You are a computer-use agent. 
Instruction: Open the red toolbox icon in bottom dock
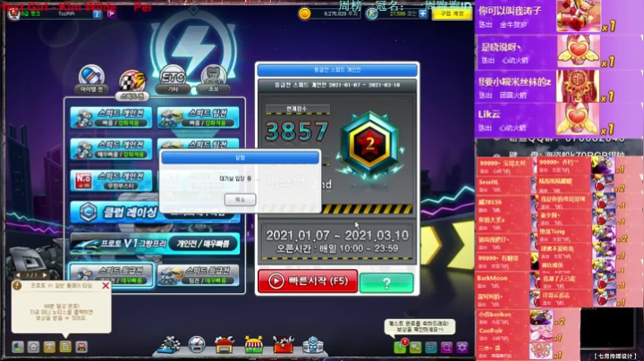point(284,345)
